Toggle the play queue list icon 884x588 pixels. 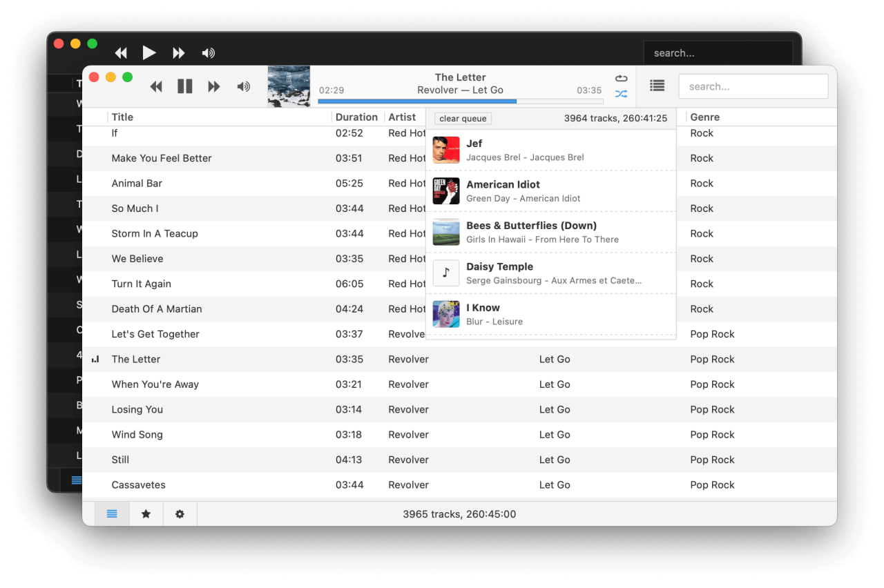pyautogui.click(x=657, y=86)
